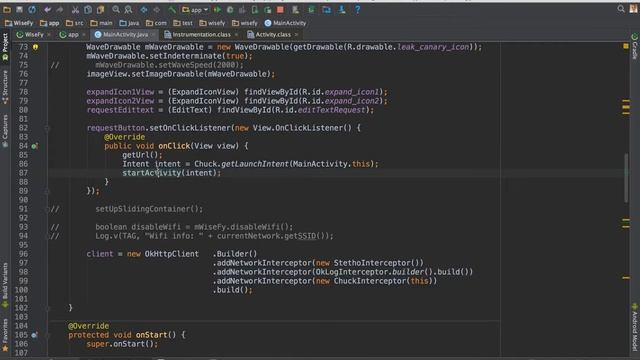Image resolution: width=640 pixels, height=360 pixels.
Task: Open the Project Structure icon
Action: pyautogui.click(x=327, y=9)
